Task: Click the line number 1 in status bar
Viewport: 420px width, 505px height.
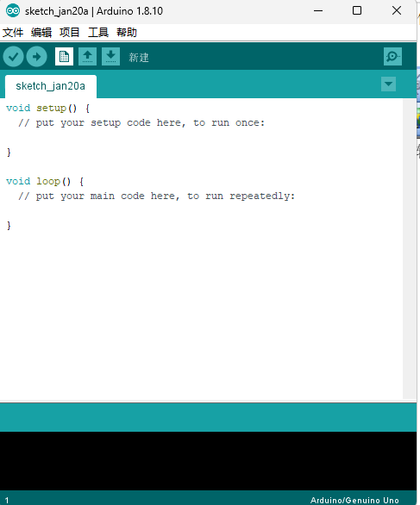Action: [7, 501]
